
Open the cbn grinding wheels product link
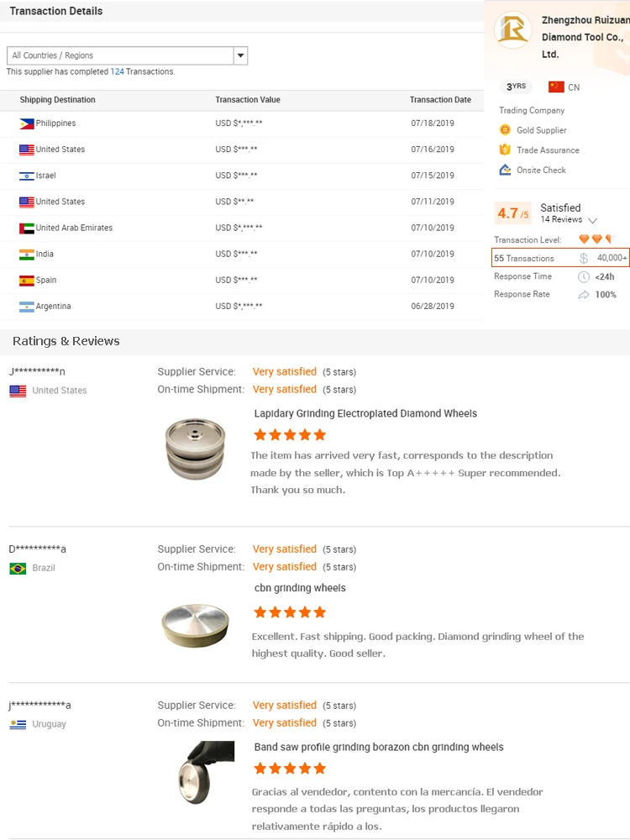coord(300,588)
